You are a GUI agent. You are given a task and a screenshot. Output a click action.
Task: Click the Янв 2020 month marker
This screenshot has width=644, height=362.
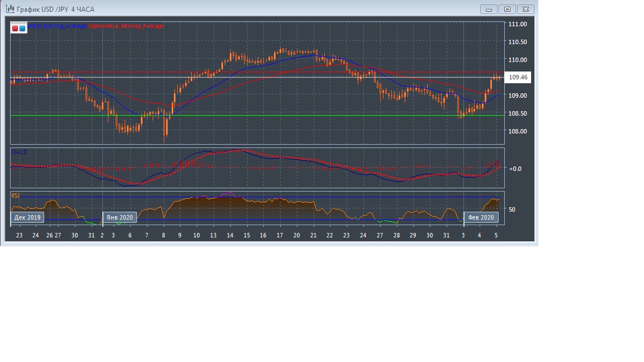click(x=120, y=217)
